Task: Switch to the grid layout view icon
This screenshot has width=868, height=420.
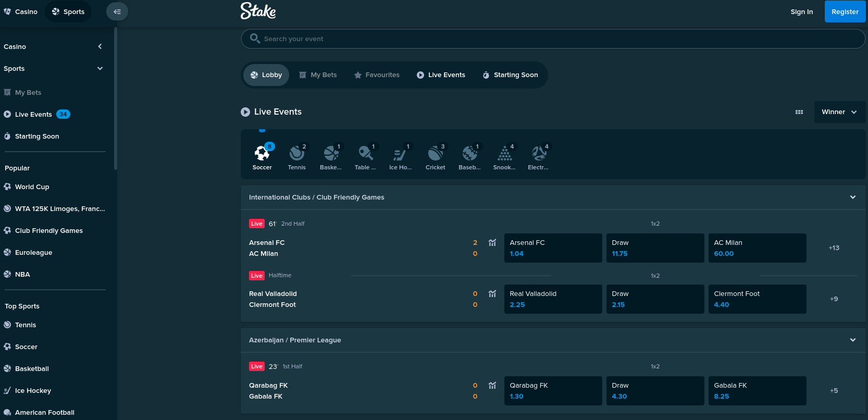Action: (x=799, y=112)
